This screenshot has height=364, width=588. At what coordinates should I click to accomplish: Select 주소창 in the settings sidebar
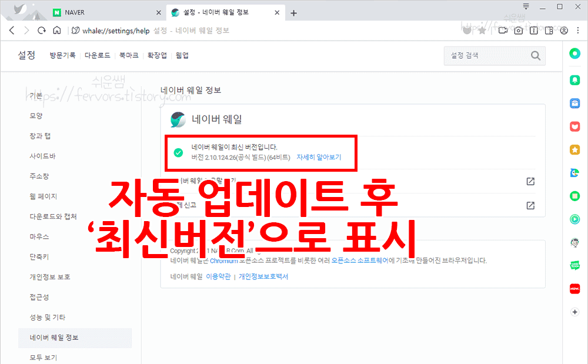click(x=39, y=176)
